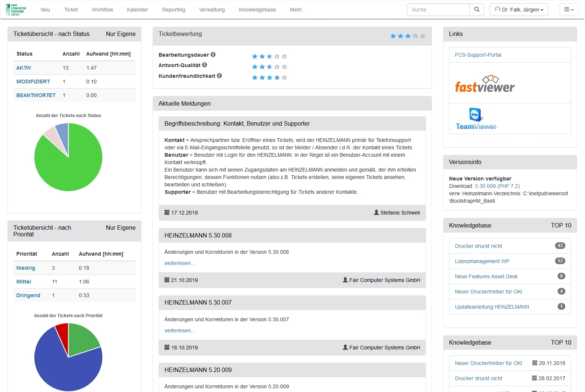Click info icon beside Antwort-Qualität

coord(205,65)
